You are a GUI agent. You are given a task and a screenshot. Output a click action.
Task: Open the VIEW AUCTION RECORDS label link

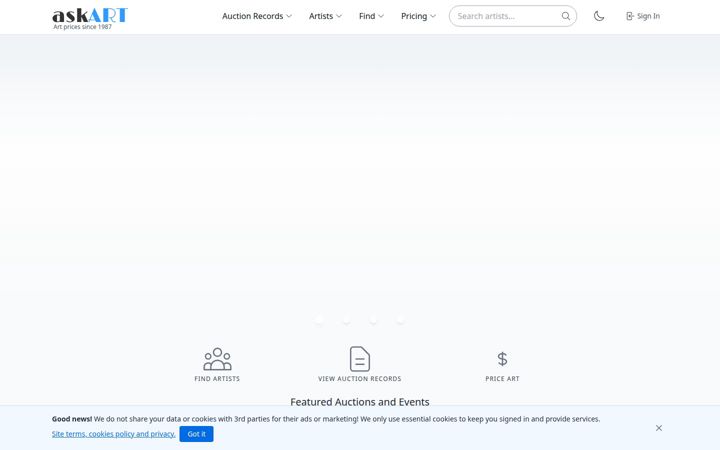pos(360,379)
